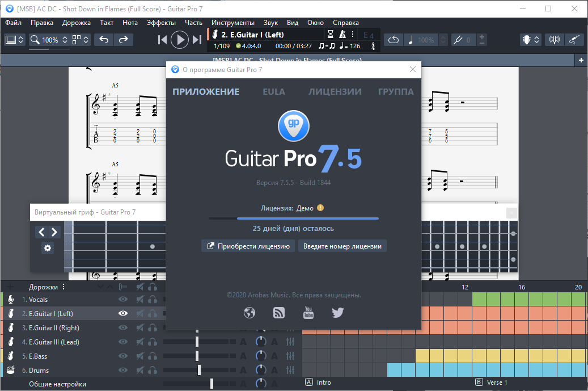Click the Undo arrow in toolbar
This screenshot has width=588, height=391.
[104, 40]
